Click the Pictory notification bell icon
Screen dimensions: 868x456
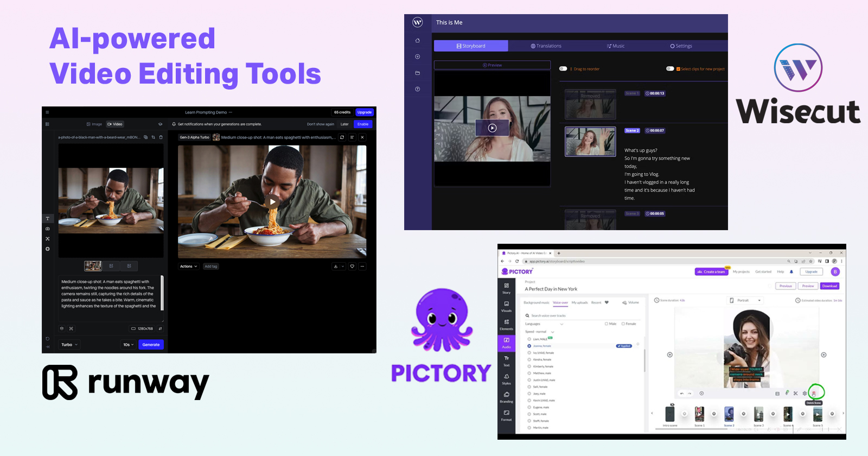791,271
